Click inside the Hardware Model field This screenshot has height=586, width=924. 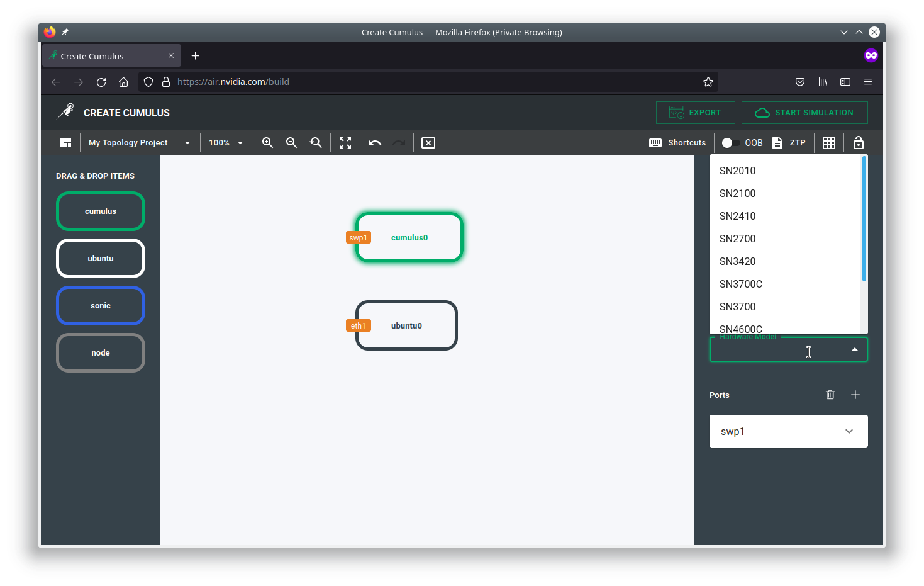789,349
